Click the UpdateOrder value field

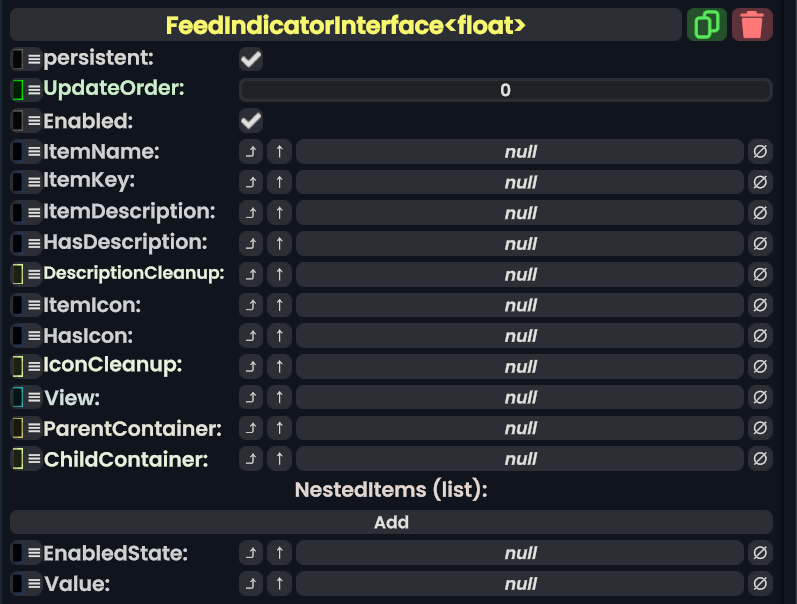505,90
